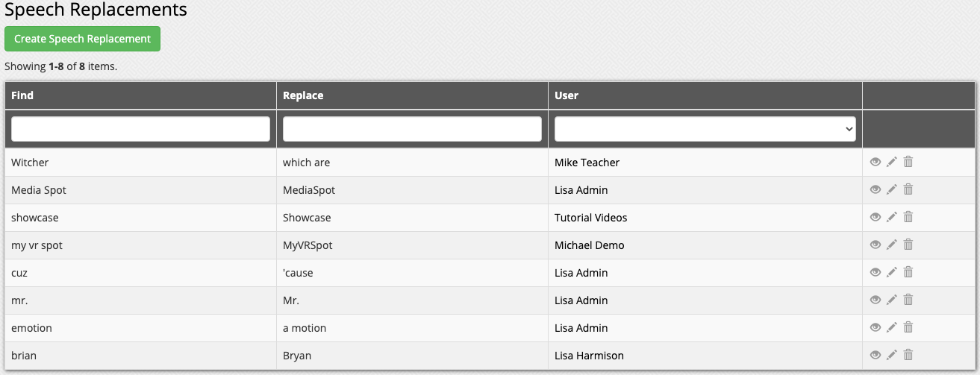The image size is (980, 375).
Task: Open the User filter dropdown
Action: (x=705, y=129)
